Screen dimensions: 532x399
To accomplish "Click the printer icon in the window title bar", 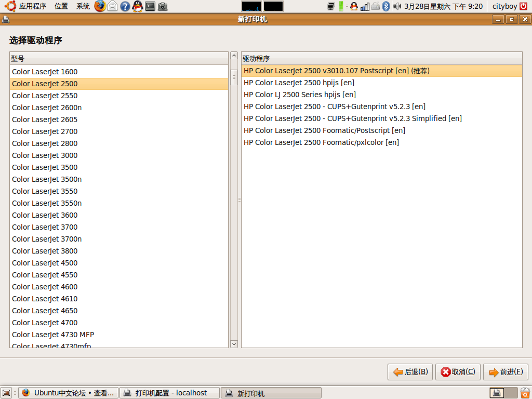I will [5, 19].
